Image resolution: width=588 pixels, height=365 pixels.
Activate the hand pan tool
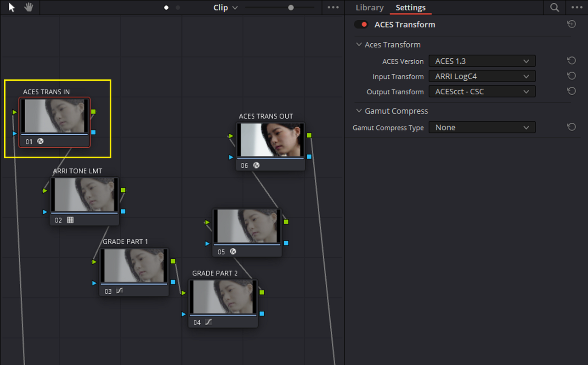coord(28,8)
